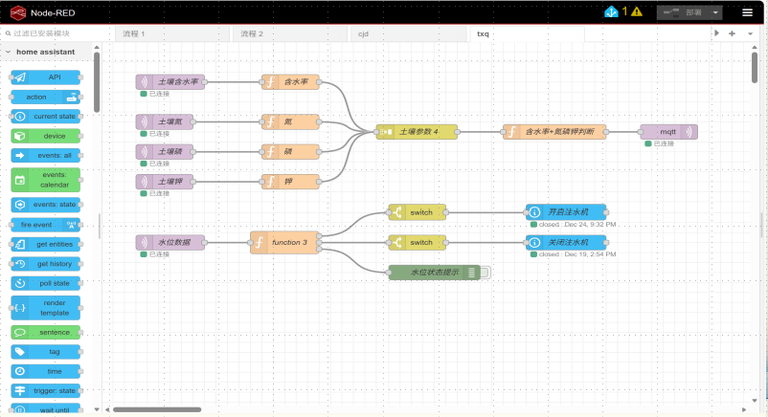This screenshot has width=768, height=417.
Task: Toggle the 水位状态提示 debug node button
Action: (485, 272)
